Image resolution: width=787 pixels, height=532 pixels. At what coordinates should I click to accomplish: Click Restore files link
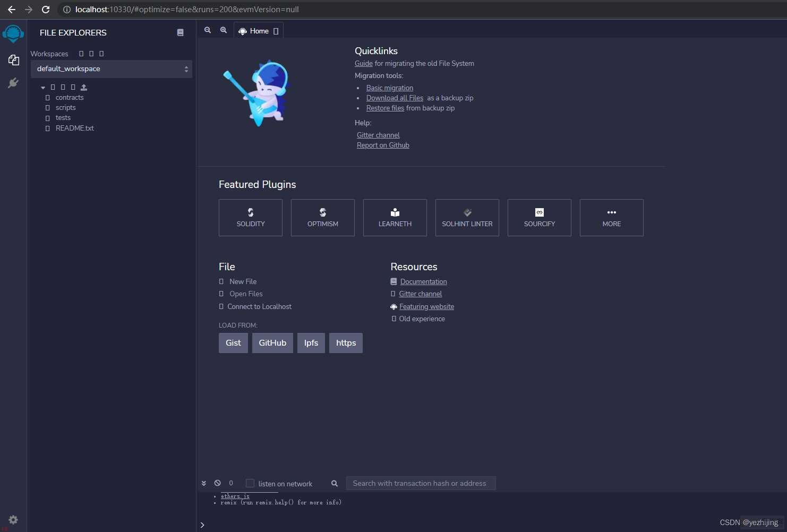385,108
